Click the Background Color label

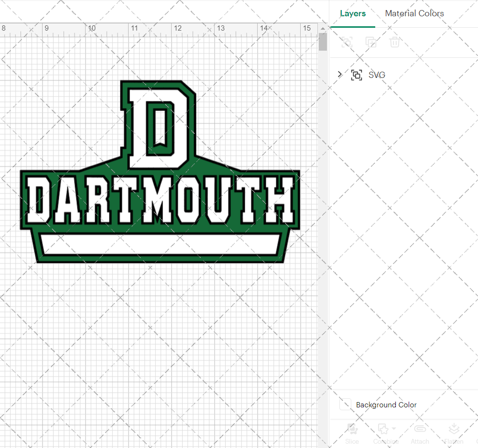pyautogui.click(x=386, y=404)
